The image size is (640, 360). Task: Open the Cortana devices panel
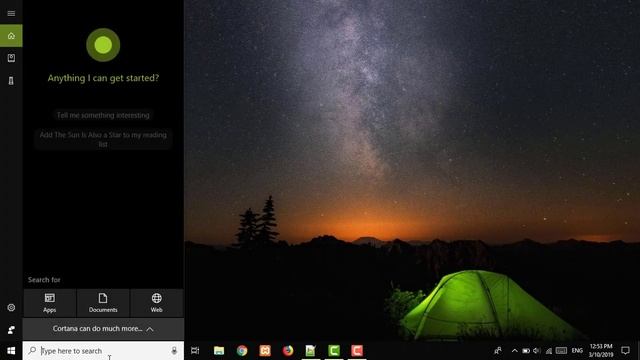11,81
